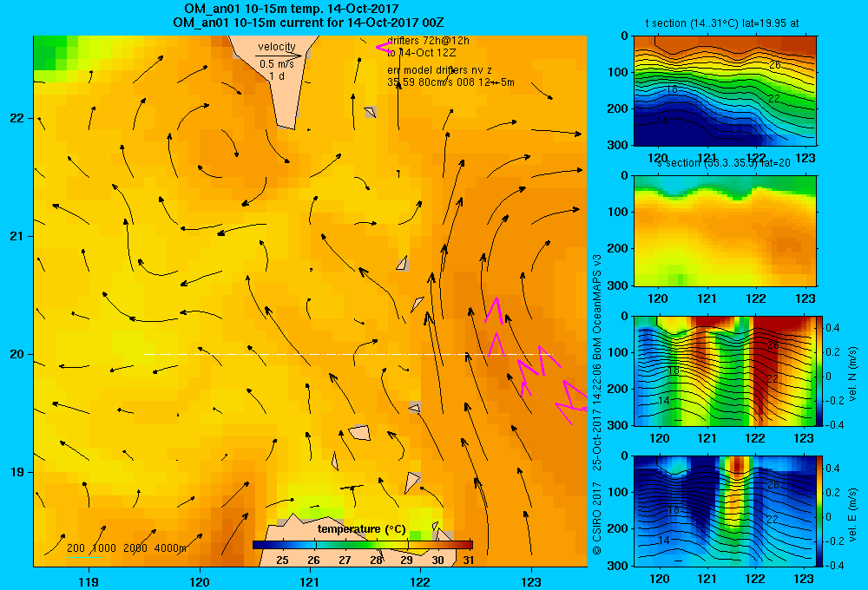Click the latitude label "19" on the main map
Viewport: 868px width, 590px height.
(x=16, y=472)
